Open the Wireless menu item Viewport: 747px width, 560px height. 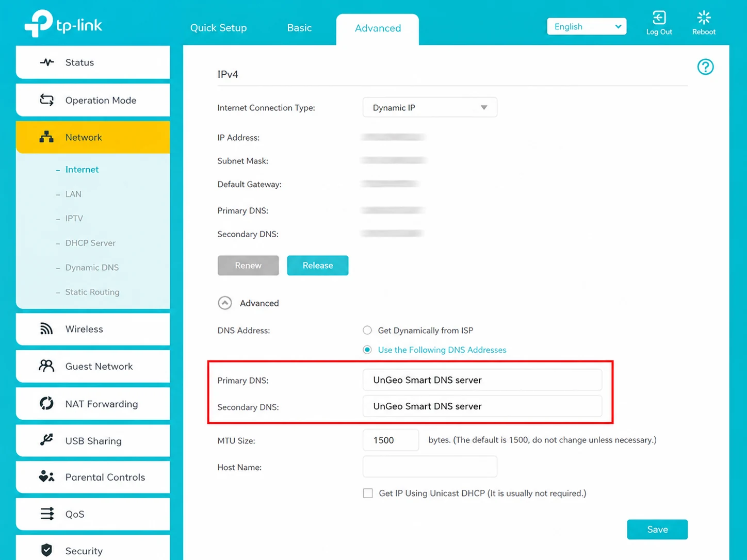[93, 329]
